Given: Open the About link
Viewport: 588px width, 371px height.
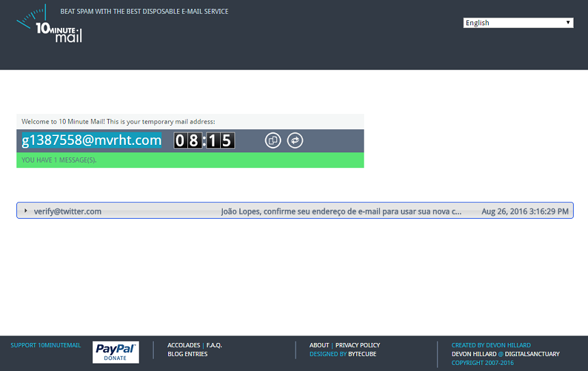Looking at the screenshot, I should [319, 345].
